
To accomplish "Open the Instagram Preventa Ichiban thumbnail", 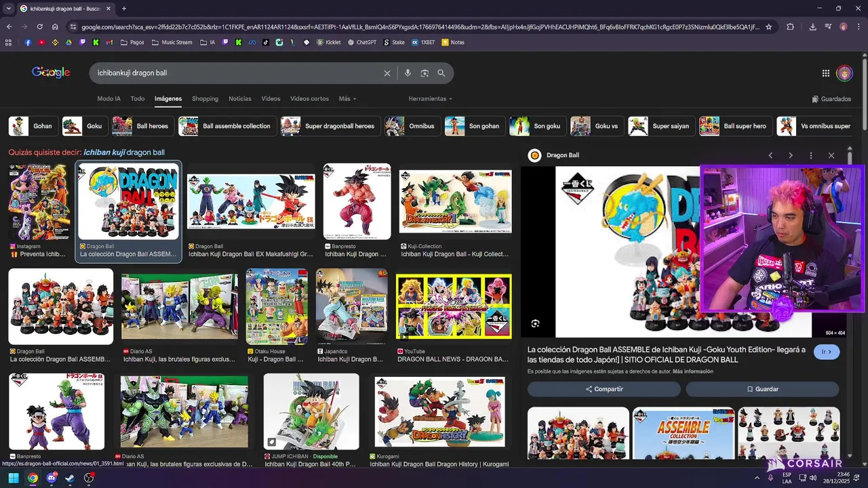I will [x=39, y=201].
